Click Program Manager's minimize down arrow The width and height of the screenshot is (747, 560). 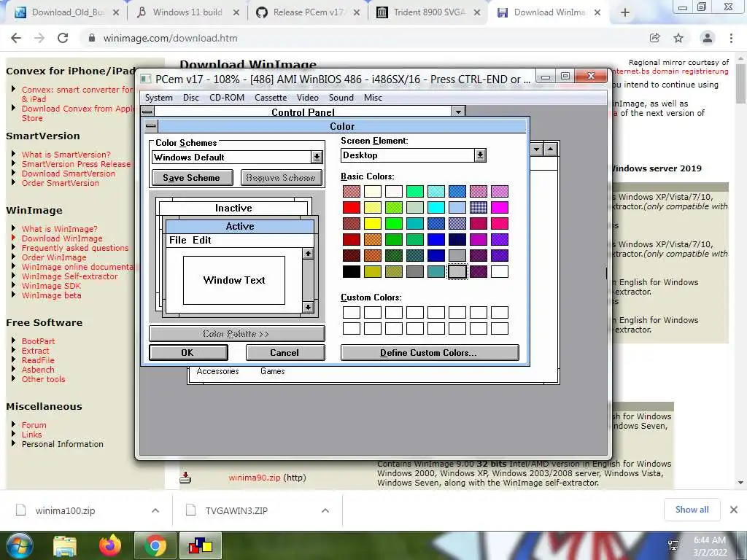(537, 149)
